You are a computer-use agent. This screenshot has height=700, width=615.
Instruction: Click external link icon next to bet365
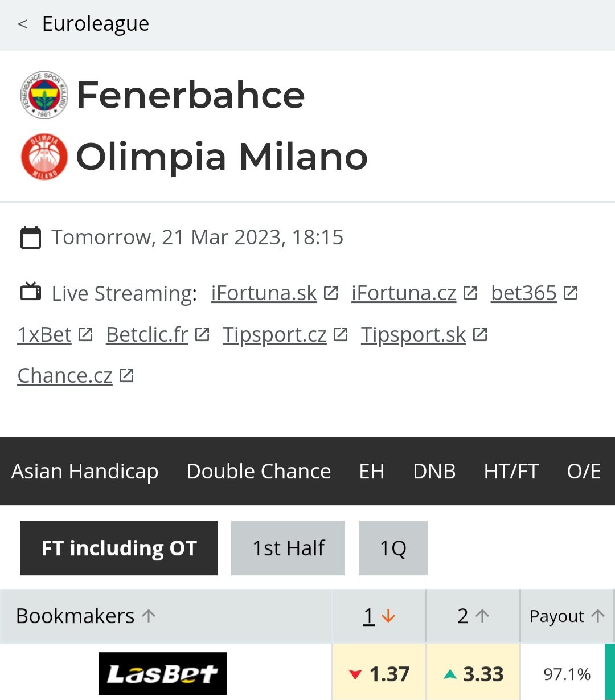[x=571, y=293]
